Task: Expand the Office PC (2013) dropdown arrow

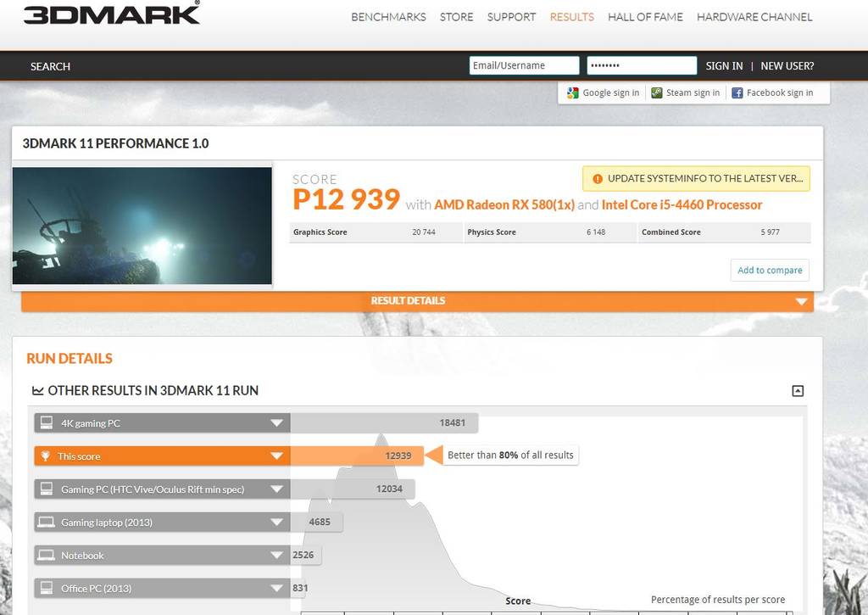Action: (x=277, y=588)
